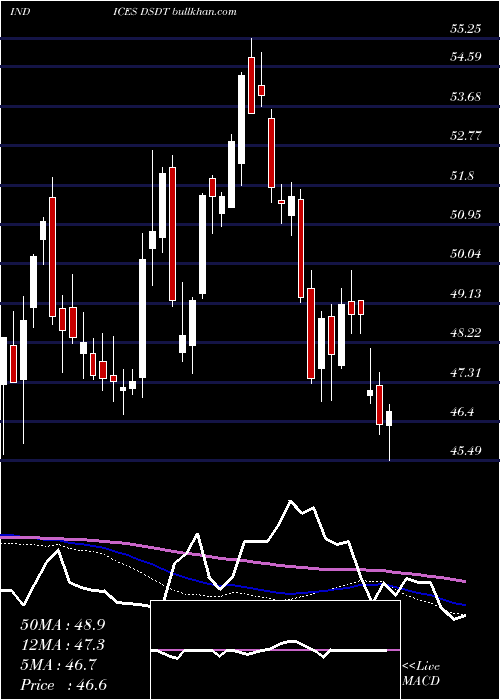500x700 pixels.
Task: Click the <<Live MACD label
Action: [421, 674]
